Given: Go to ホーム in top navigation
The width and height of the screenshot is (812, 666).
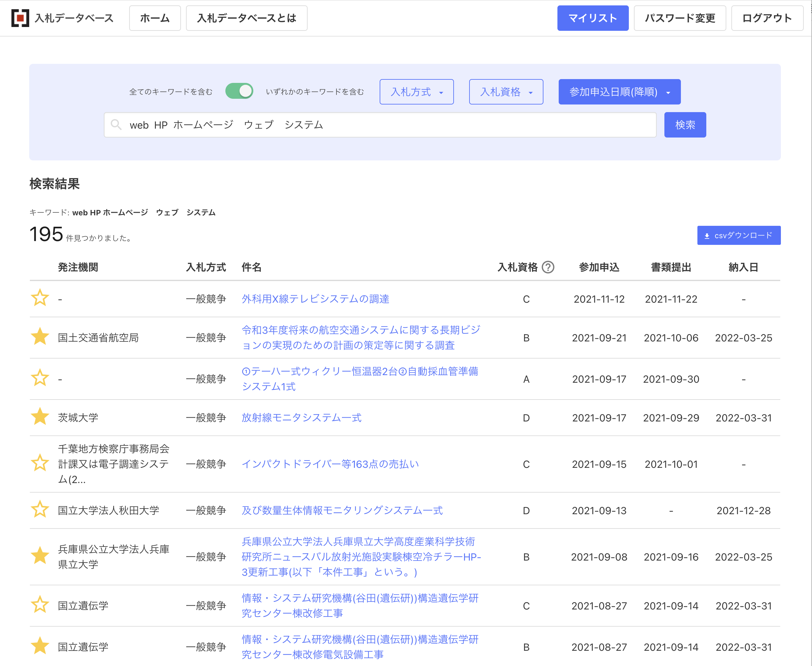Looking at the screenshot, I should 155,18.
